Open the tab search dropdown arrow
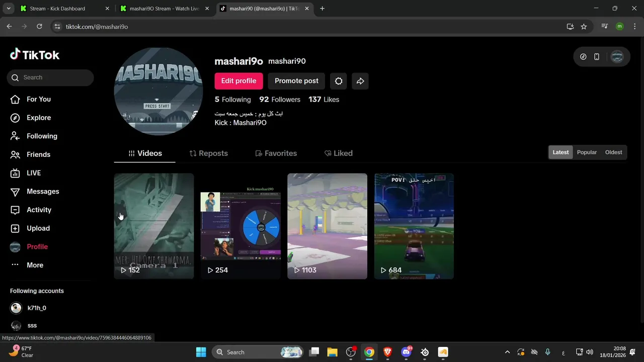644x362 pixels. [x=8, y=9]
